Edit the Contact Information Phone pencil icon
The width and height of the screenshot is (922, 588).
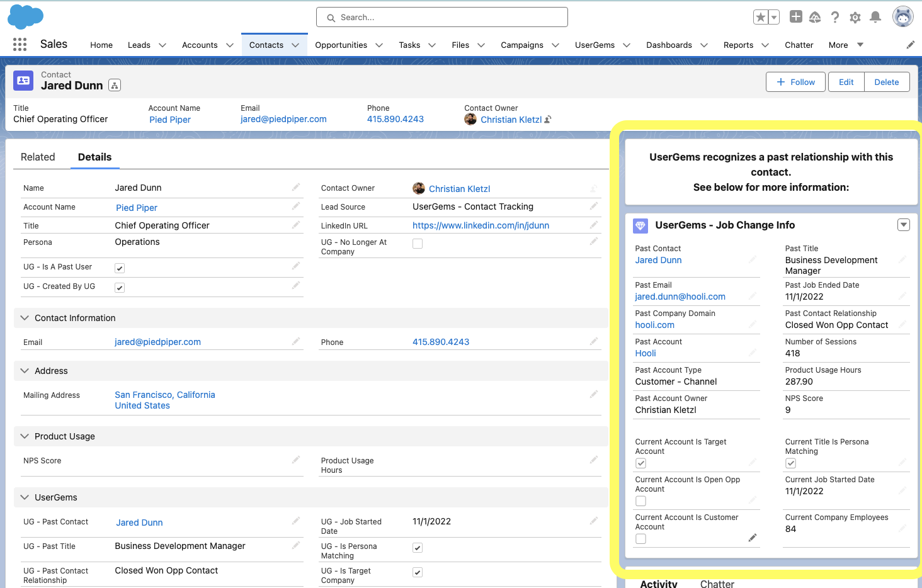pyautogui.click(x=594, y=341)
